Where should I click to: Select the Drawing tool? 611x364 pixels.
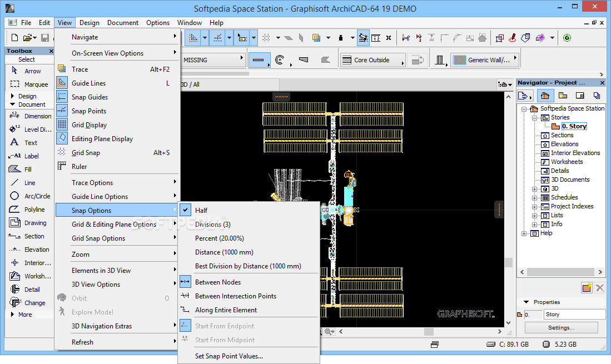[x=29, y=223]
